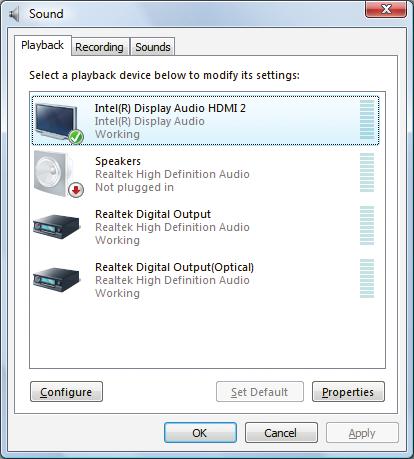Open the Recording tab
This screenshot has height=459, width=414.
99,47
